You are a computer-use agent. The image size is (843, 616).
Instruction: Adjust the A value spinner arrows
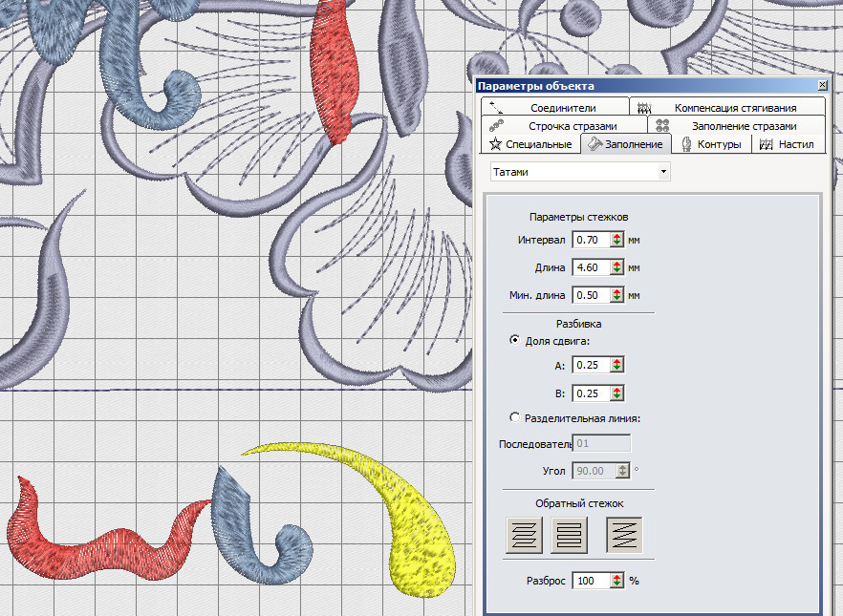point(617,365)
